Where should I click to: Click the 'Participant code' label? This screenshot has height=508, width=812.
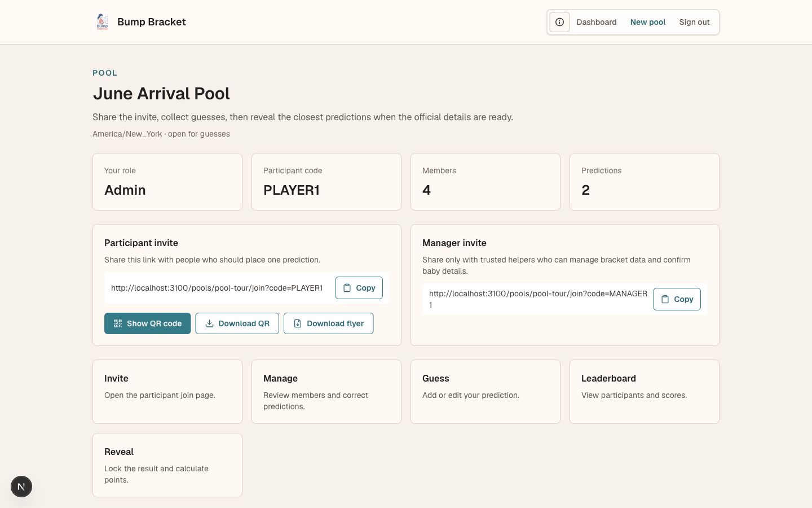pos(293,170)
